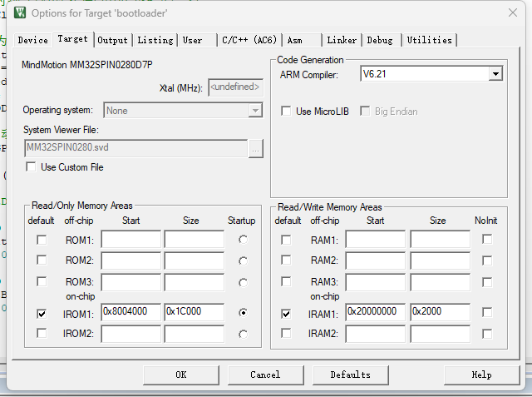The image size is (532, 397).
Task: Select the Target tab
Action: 72,39
